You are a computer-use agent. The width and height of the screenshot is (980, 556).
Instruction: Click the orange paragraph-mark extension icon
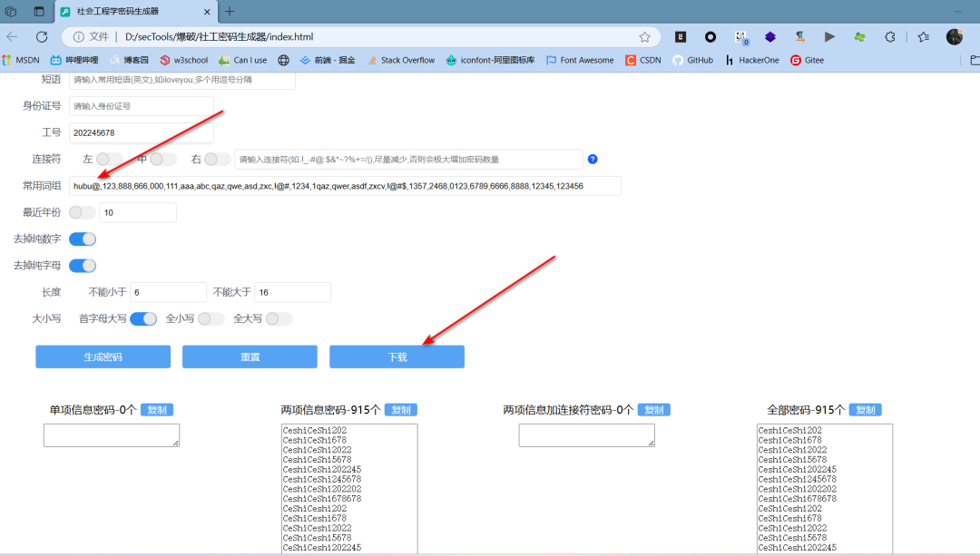point(800,37)
